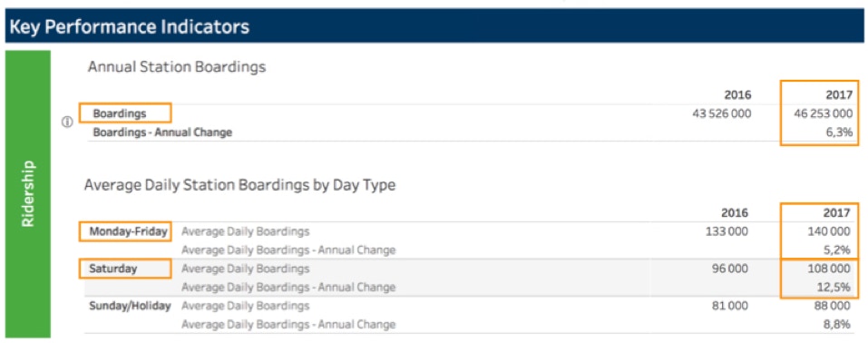868x343 pixels.
Task: Select the green Ridership sidebar tab
Action: 28,194
